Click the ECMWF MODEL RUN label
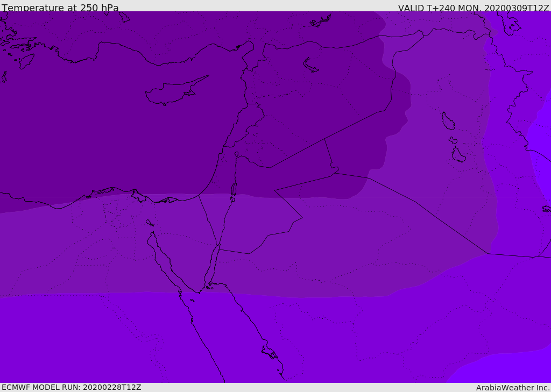 coord(71,387)
